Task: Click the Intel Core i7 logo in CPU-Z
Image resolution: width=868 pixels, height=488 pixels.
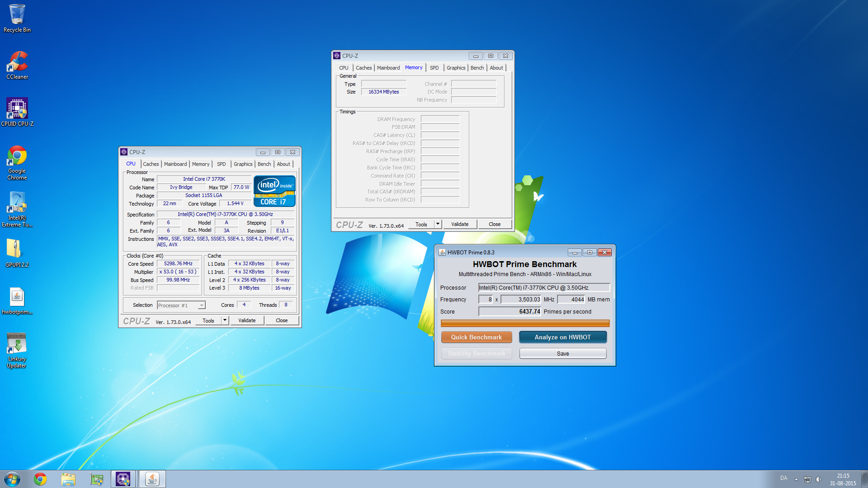Action: point(274,191)
